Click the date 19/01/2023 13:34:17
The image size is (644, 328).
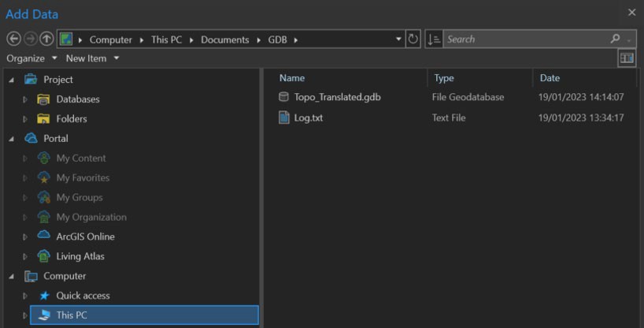581,117
